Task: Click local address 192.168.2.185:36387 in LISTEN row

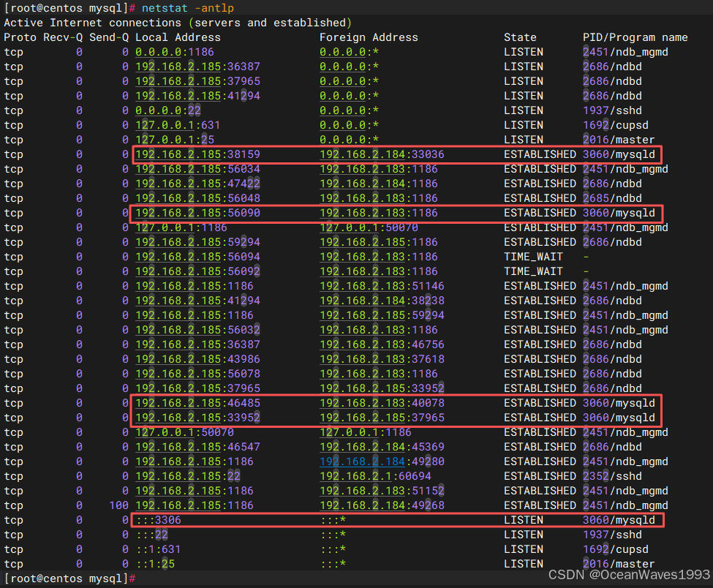Action: click(197, 67)
